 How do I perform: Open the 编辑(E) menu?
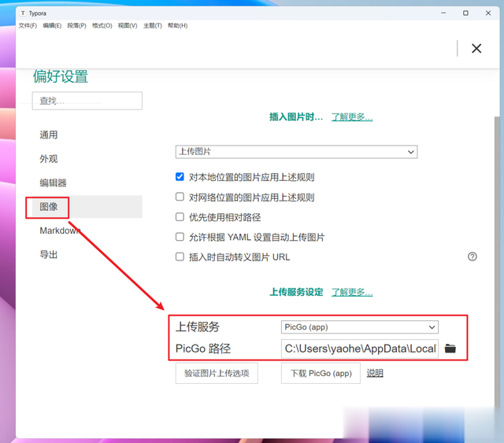pyautogui.click(x=52, y=26)
